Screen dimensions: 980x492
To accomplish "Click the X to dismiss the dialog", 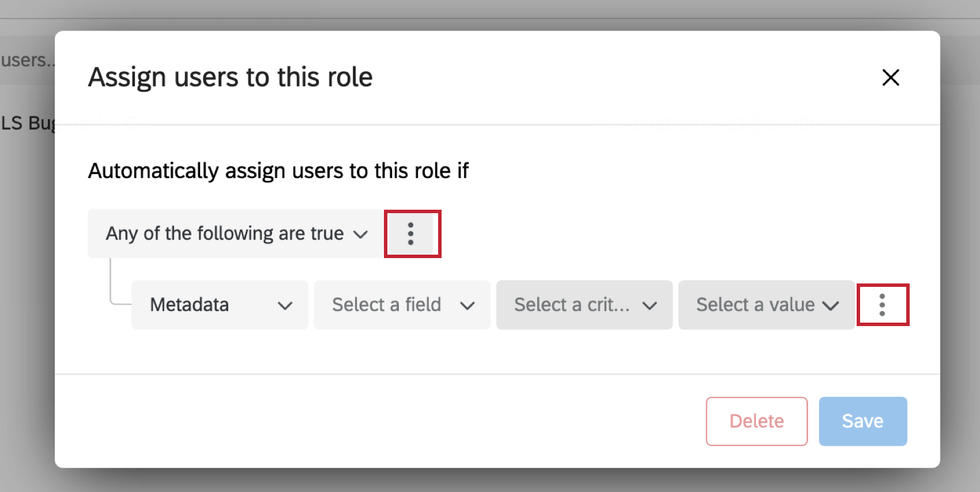I will [891, 77].
